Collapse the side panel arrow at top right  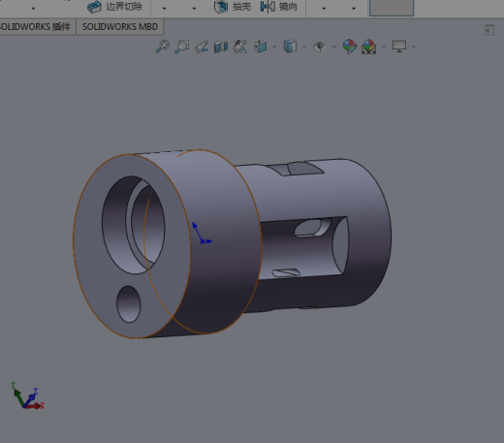489,30
